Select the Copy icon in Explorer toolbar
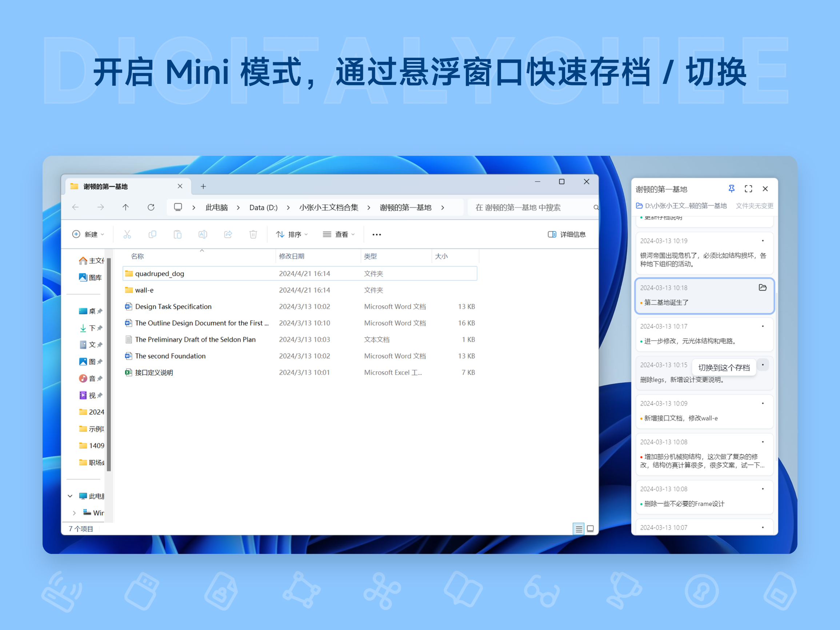840x630 pixels. (153, 235)
